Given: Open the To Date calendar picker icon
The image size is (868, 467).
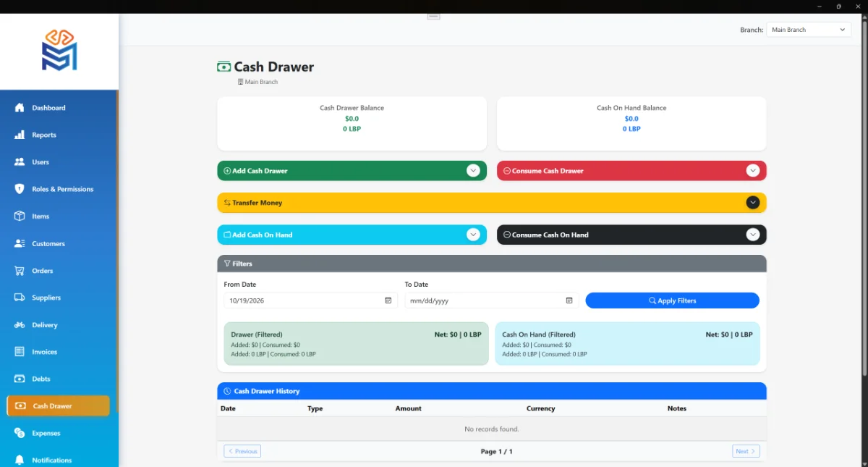Looking at the screenshot, I should tap(569, 300).
